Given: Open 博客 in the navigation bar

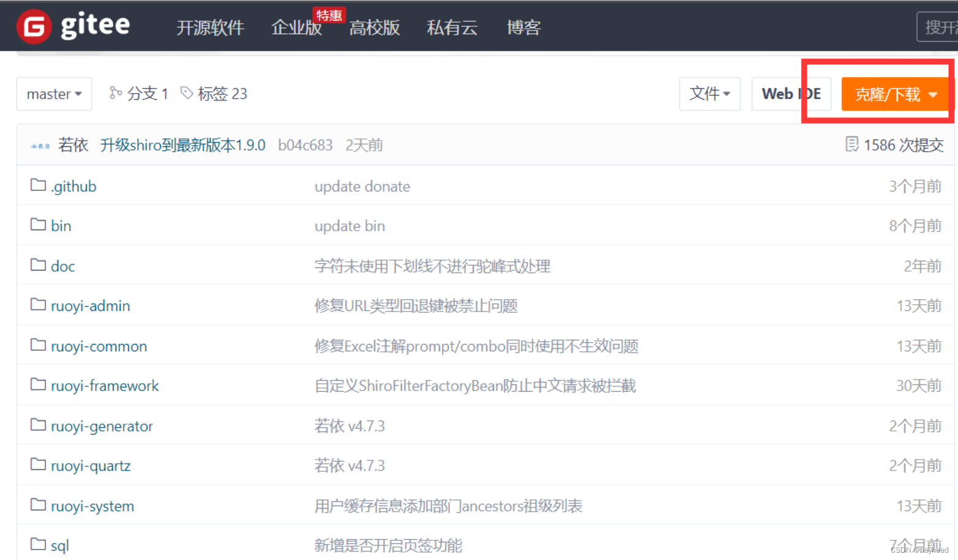Looking at the screenshot, I should pyautogui.click(x=523, y=28).
